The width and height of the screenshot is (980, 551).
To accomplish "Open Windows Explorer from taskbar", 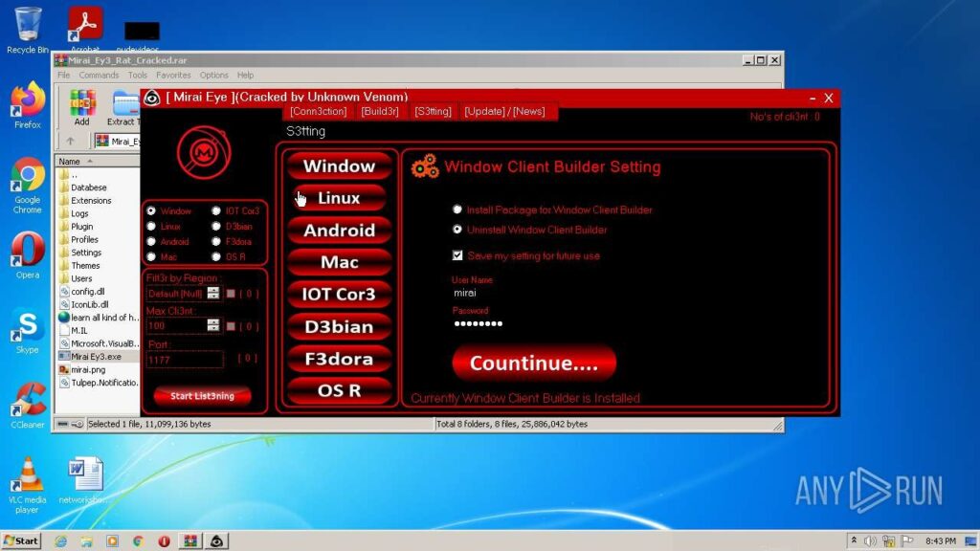I will coord(86,541).
